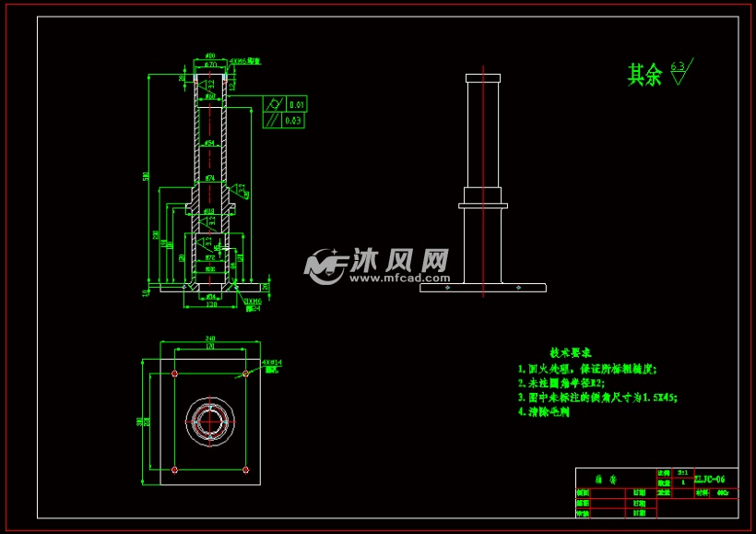The height and width of the screenshot is (534, 756).
Task: Click the right hole marker on base plate
Action: click(x=518, y=288)
